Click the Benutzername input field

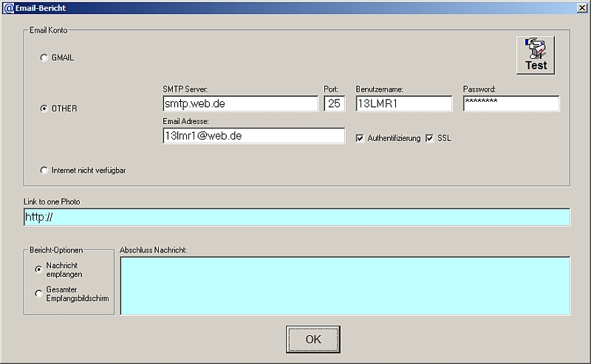click(403, 104)
